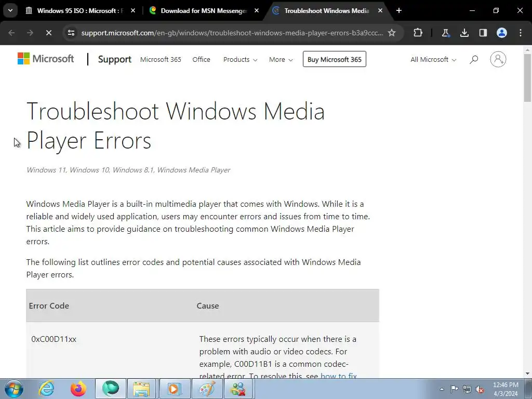Toggle the browser side panel
The height and width of the screenshot is (399, 532).
(483, 33)
